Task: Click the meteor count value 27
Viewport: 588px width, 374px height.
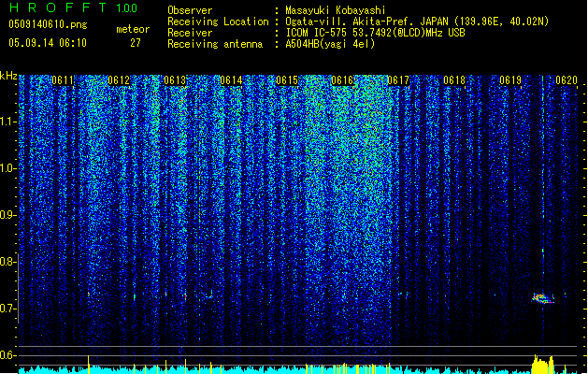Action: pyautogui.click(x=136, y=43)
